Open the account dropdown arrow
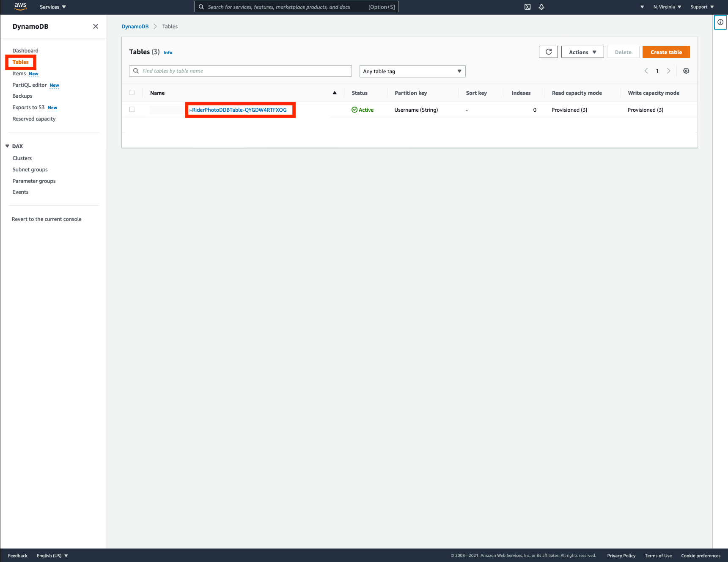 (642, 7)
